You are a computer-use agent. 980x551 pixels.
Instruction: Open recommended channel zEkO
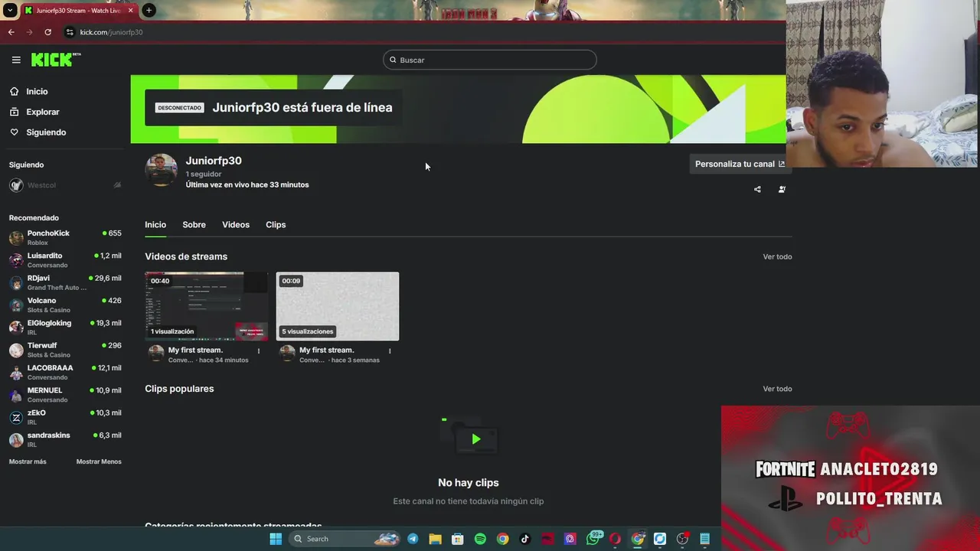coord(65,417)
